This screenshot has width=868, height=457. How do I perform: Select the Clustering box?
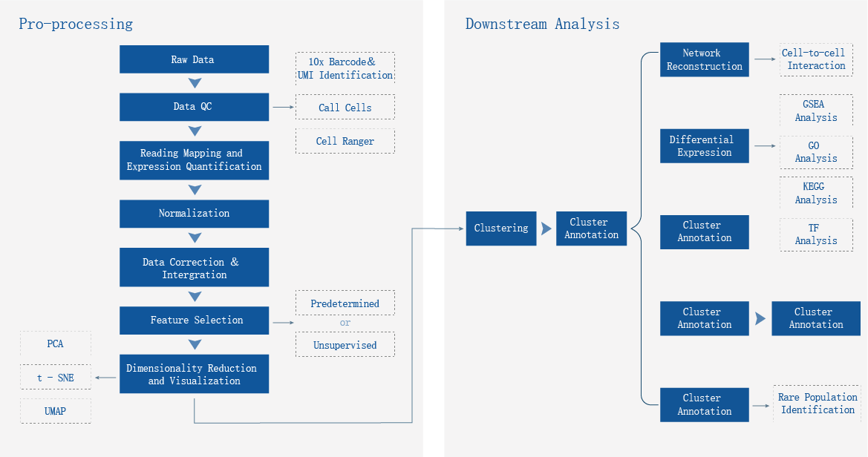(x=501, y=228)
